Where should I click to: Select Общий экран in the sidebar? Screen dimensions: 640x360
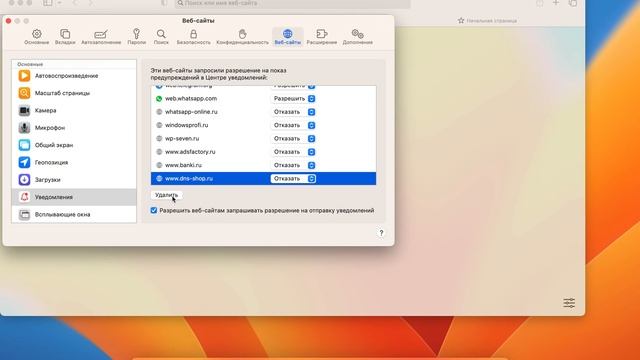[x=74, y=145]
